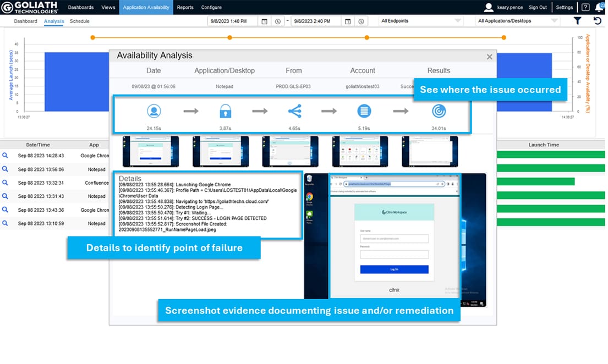608x364 pixels.
Task: Open the help question mark icon
Action: pos(584,7)
